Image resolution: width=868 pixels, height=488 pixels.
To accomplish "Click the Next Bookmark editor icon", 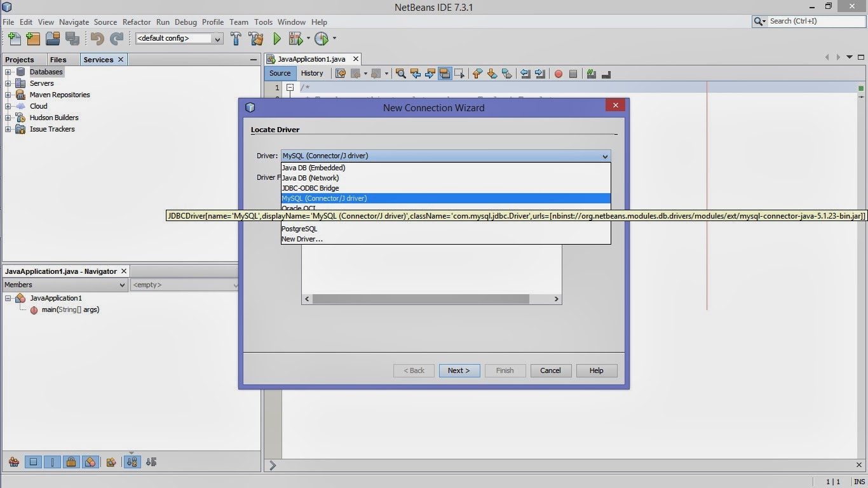I will pyautogui.click(x=492, y=74).
